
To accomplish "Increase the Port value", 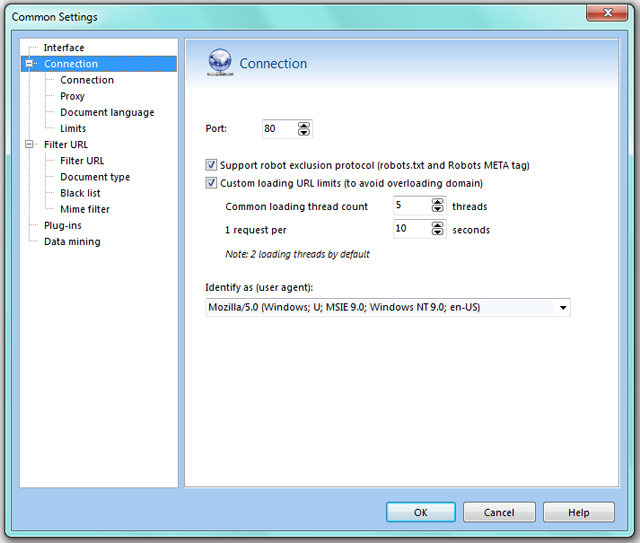I will (x=304, y=125).
